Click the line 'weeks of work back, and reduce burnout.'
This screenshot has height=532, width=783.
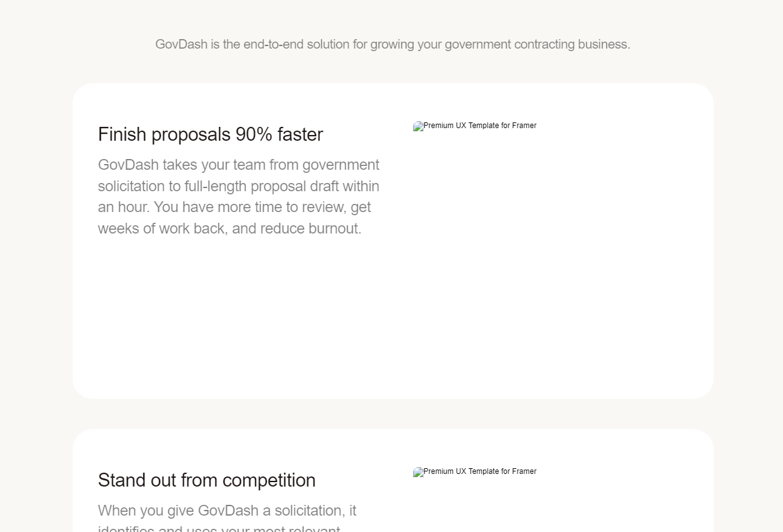(230, 228)
